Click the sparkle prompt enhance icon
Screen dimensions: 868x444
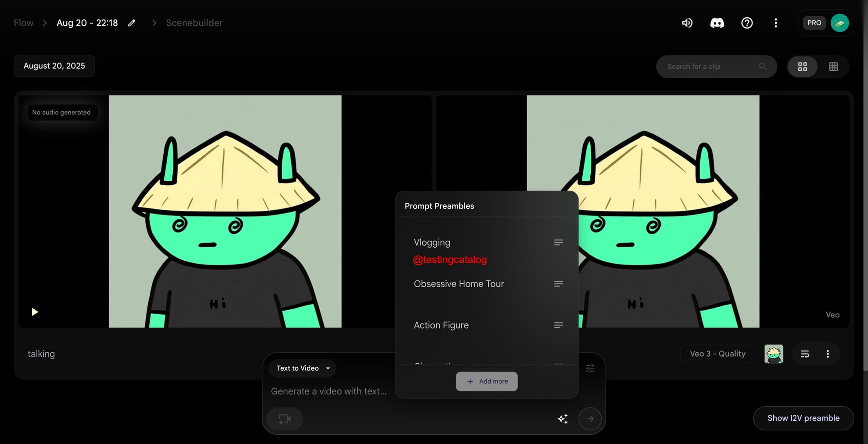pyautogui.click(x=563, y=419)
